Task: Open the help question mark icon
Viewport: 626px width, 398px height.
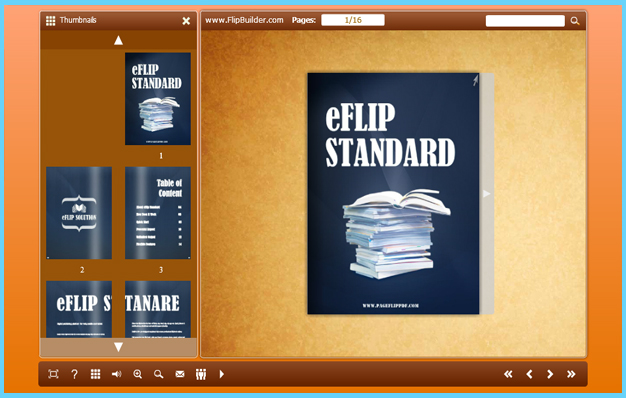Action: click(x=74, y=374)
